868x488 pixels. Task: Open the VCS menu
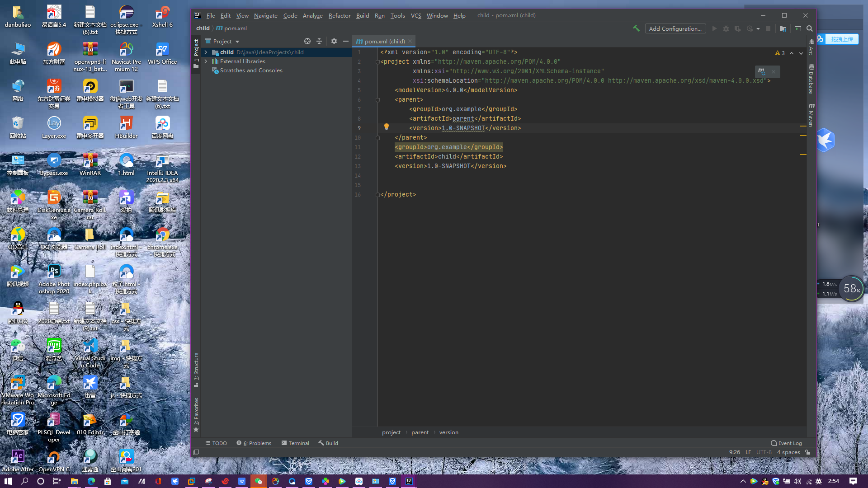click(416, 15)
